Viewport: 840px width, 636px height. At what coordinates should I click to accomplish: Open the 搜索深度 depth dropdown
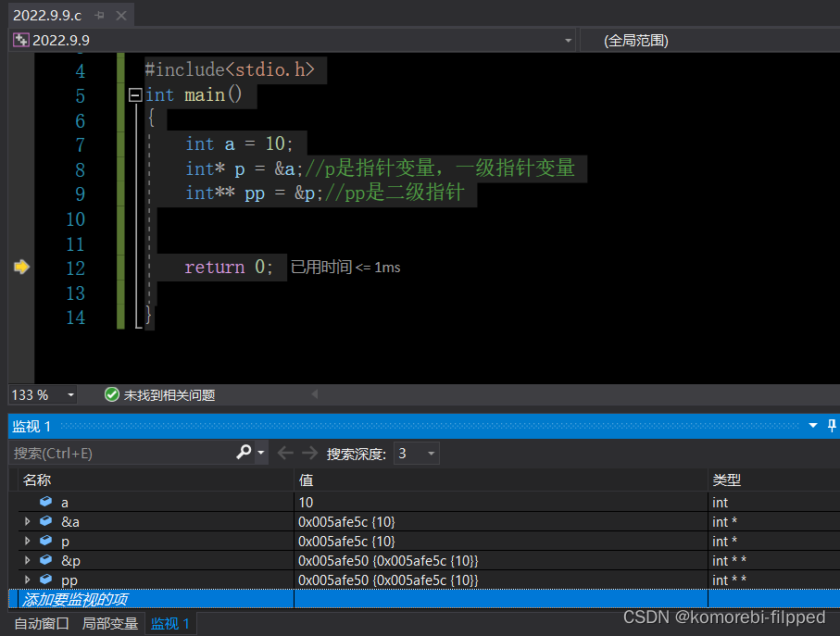(416, 454)
